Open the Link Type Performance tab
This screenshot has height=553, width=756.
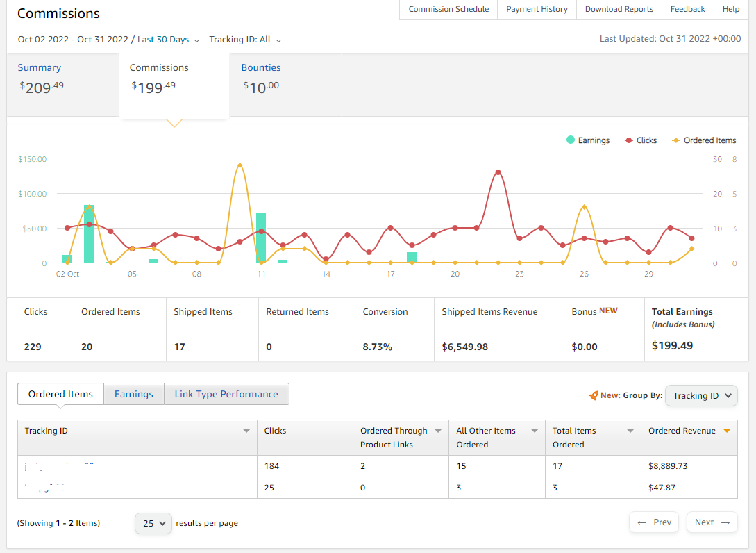coord(226,394)
